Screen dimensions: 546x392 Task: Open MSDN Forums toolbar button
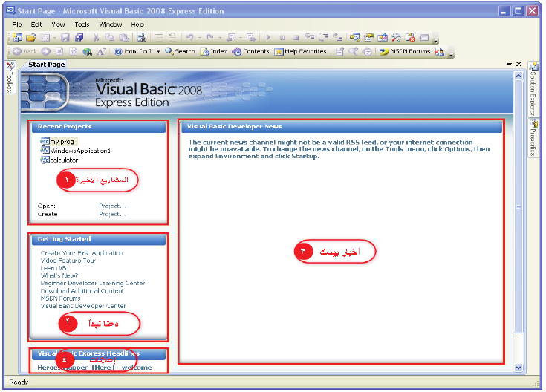click(x=405, y=51)
